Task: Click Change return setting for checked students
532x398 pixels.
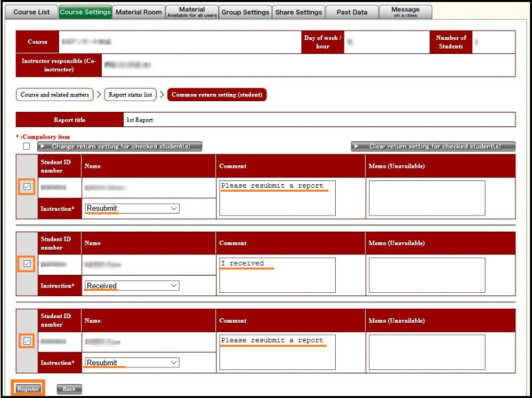Action: click(x=120, y=146)
